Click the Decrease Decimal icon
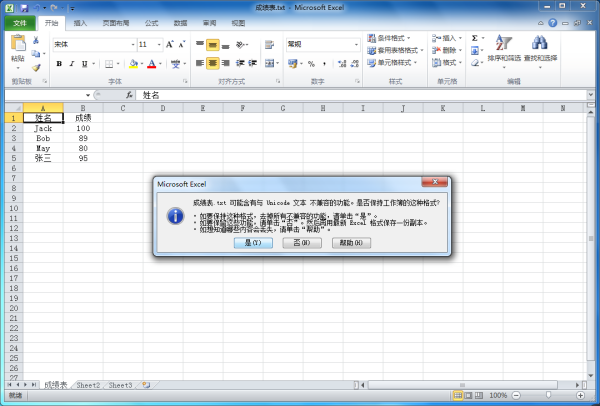Screen dimensions: 600x406 pyautogui.click(x=355, y=64)
